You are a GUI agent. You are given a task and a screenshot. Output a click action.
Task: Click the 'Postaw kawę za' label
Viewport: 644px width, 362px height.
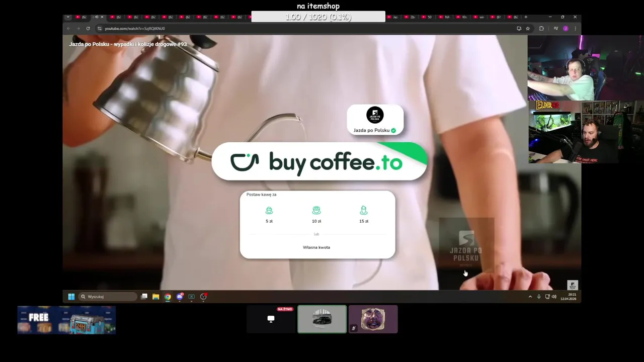click(261, 195)
